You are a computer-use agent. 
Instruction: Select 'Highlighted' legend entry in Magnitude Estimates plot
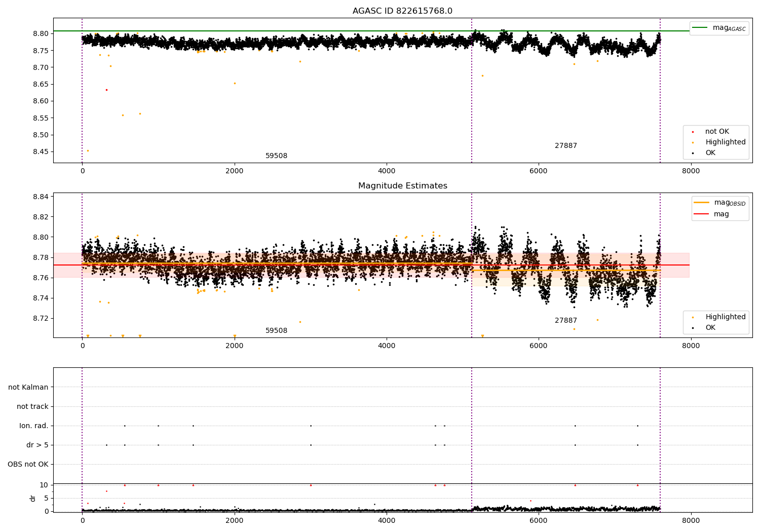(x=726, y=317)
